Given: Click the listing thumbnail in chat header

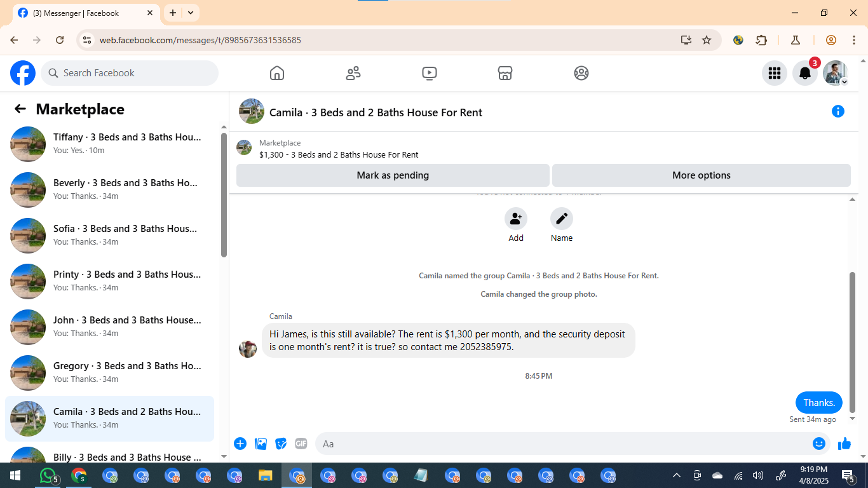Looking at the screenshot, I should [x=252, y=111].
